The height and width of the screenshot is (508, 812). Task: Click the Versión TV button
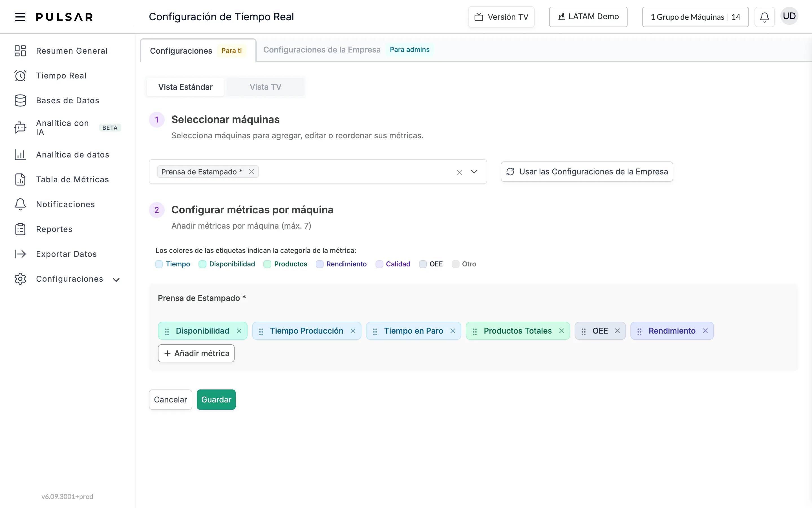(501, 17)
